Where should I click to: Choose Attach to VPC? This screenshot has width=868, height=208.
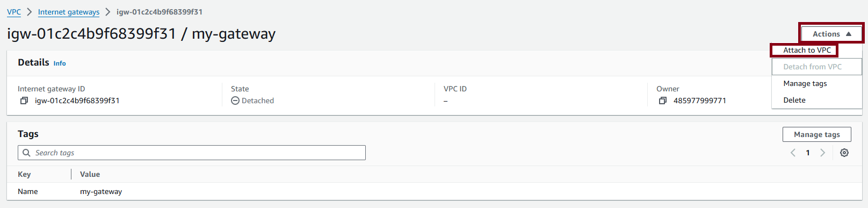click(x=807, y=50)
